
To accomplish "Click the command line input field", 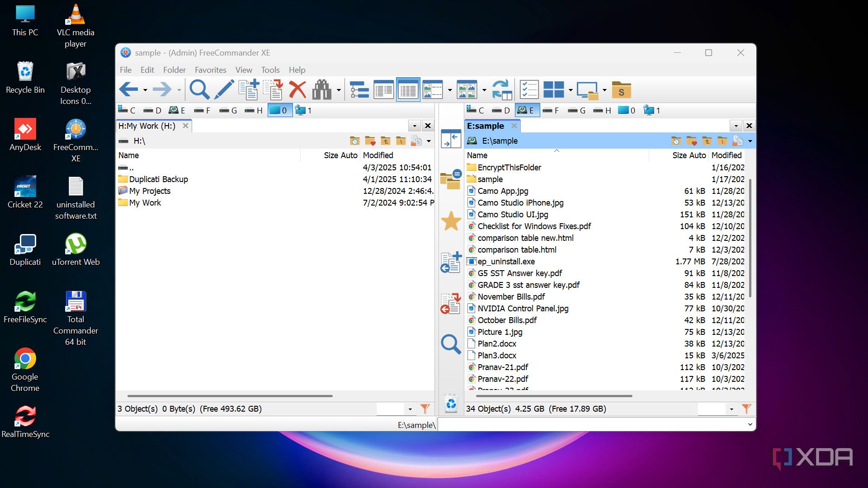I will click(x=591, y=424).
